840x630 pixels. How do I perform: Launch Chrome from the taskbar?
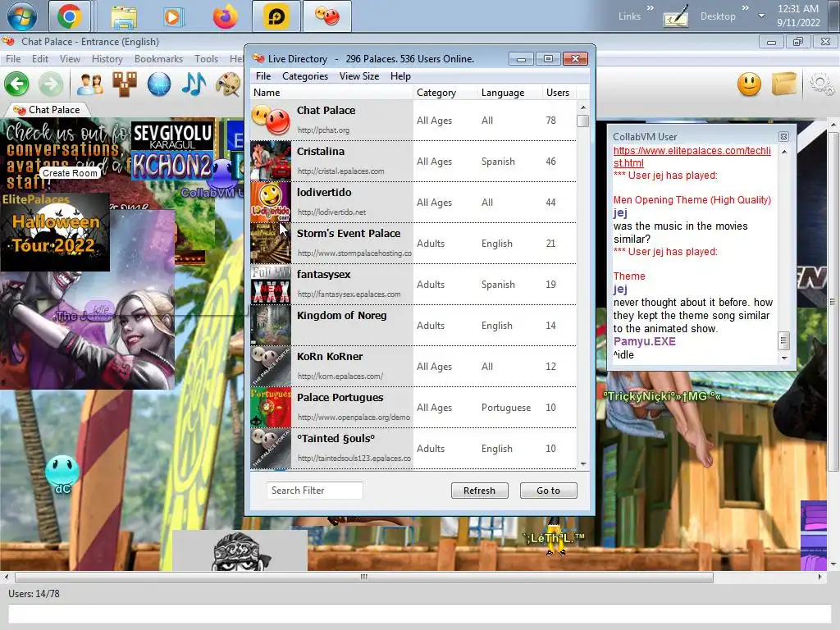tap(70, 16)
